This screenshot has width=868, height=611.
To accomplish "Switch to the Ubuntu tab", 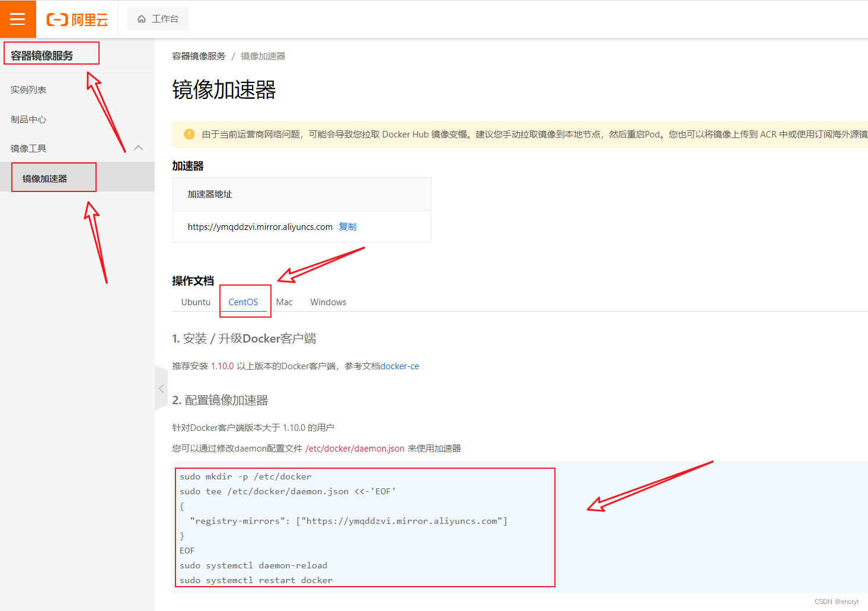I will [196, 302].
